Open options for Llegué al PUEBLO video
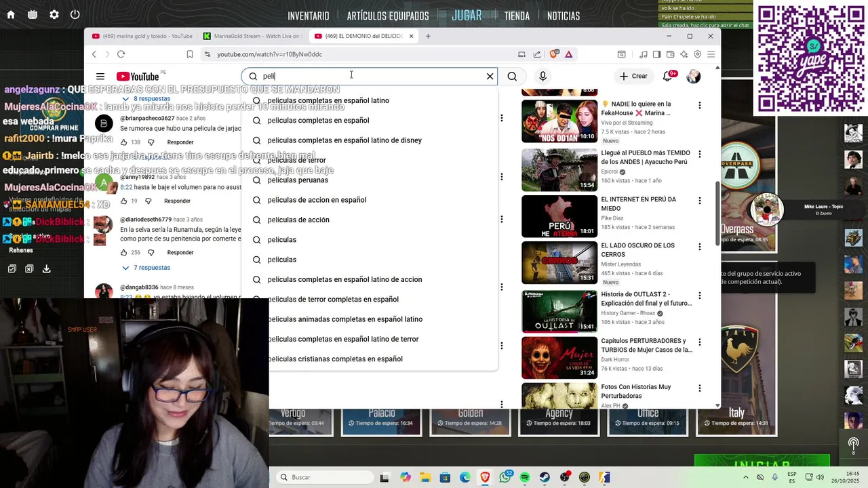 (699, 155)
